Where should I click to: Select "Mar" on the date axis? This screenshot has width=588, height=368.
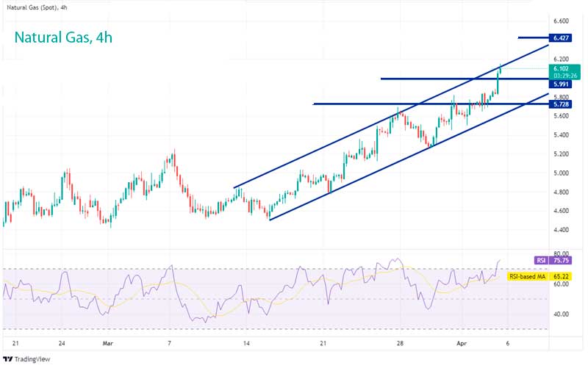click(x=109, y=343)
